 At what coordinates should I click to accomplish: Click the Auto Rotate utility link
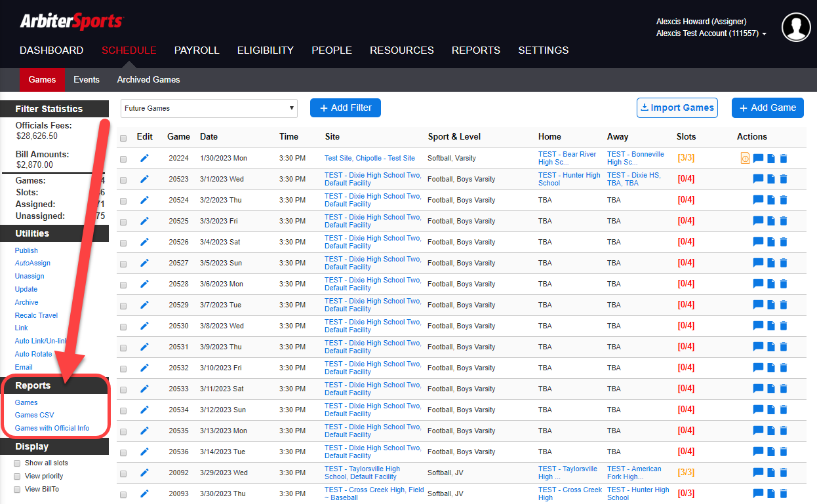click(33, 354)
